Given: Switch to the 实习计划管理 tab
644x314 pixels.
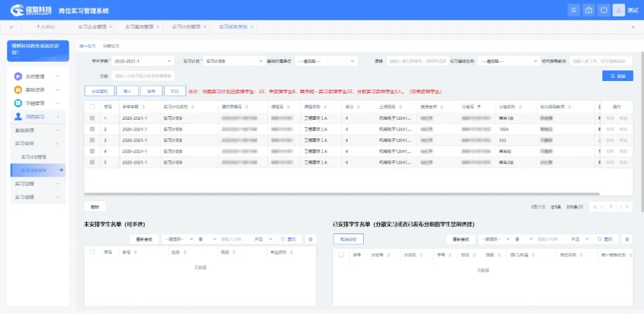Looking at the screenshot, I should pyautogui.click(x=186, y=27).
